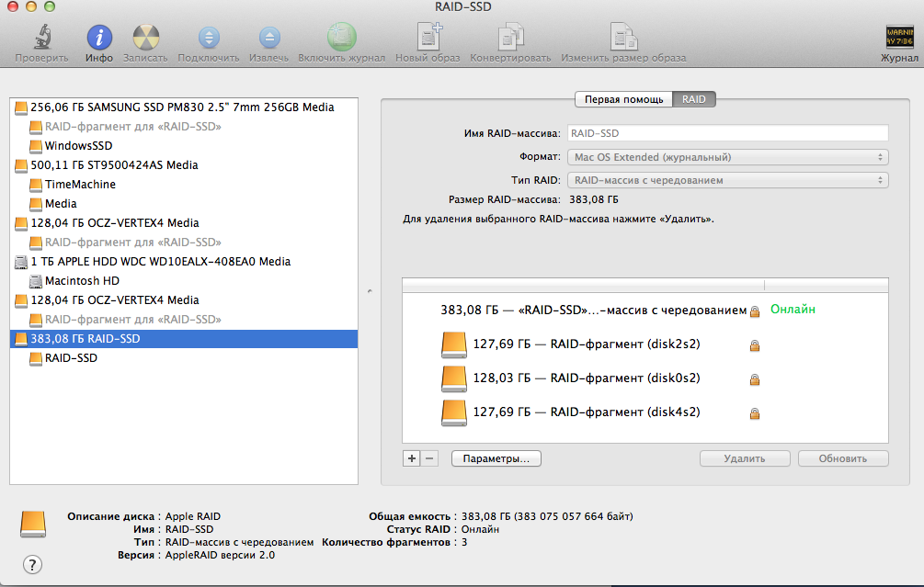Click the disk icon of disk4s2 fragment
Viewport: 924px width, 587px height.
[454, 412]
